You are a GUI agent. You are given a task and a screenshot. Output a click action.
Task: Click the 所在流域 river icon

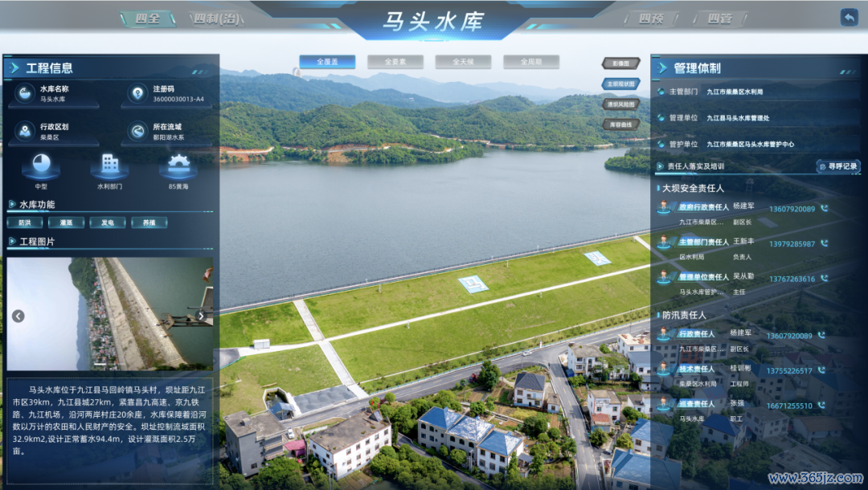pos(137,131)
